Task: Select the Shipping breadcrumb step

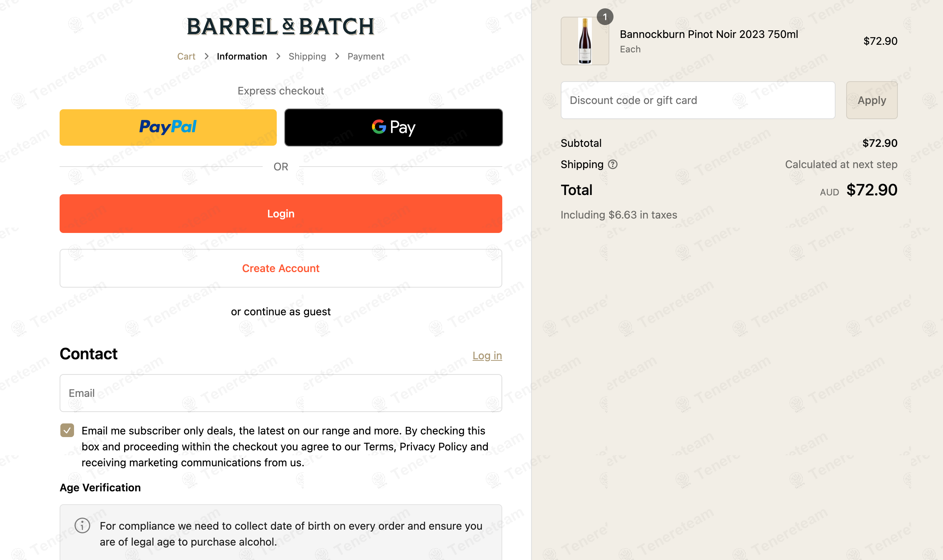Action: [x=307, y=57]
